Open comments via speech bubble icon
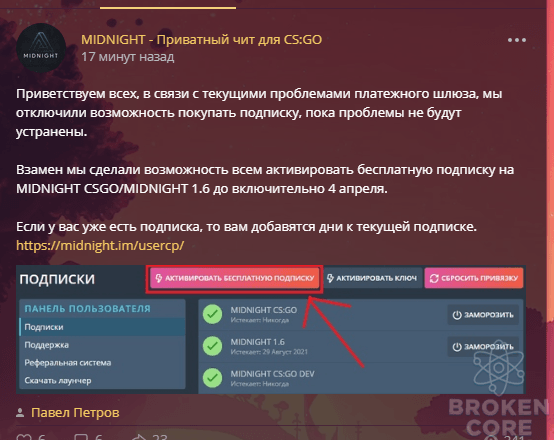 (x=81, y=437)
